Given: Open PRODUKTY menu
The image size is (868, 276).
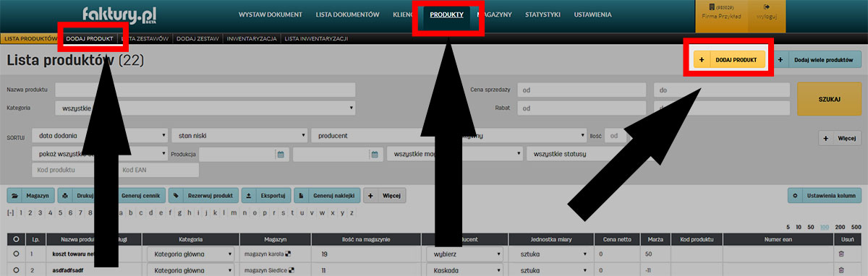Looking at the screenshot, I should click(446, 14).
